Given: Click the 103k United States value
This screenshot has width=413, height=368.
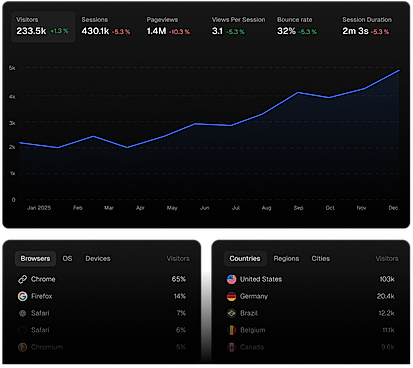Looking at the screenshot, I should (x=387, y=279).
